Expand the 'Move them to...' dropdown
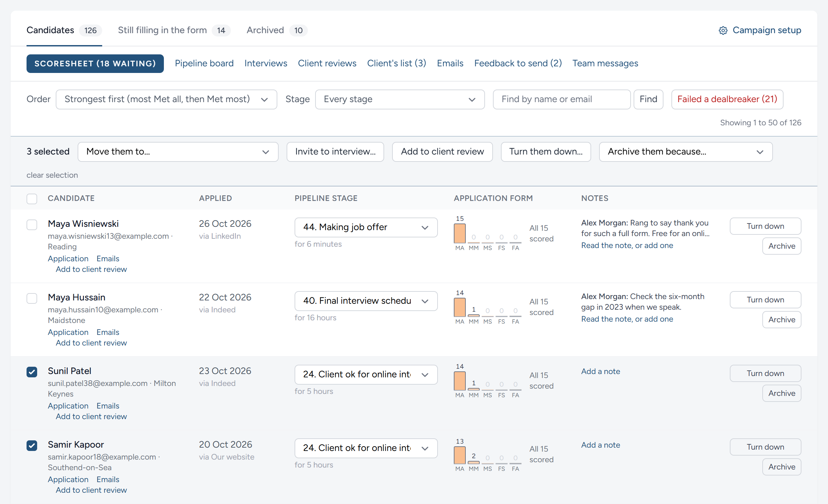The width and height of the screenshot is (828, 504). click(178, 152)
